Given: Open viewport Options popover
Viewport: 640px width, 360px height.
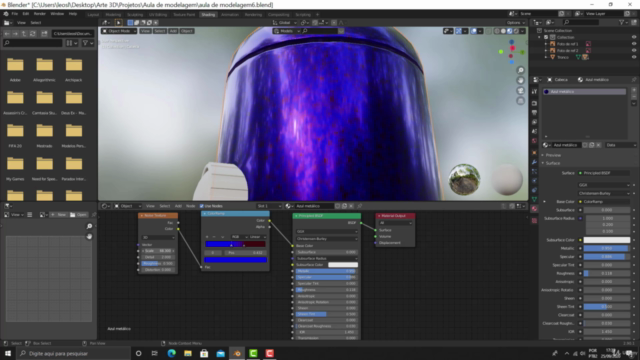Looking at the screenshot, I should pos(515,22).
